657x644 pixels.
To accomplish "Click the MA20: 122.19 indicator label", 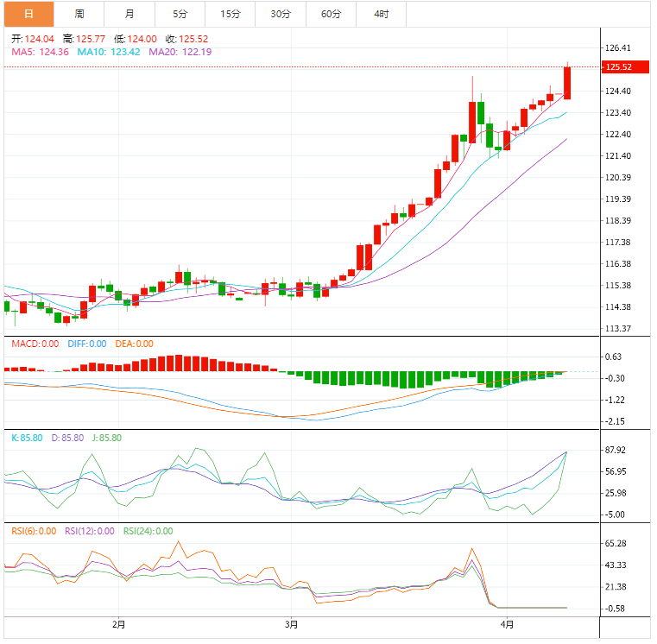I will click(x=180, y=52).
